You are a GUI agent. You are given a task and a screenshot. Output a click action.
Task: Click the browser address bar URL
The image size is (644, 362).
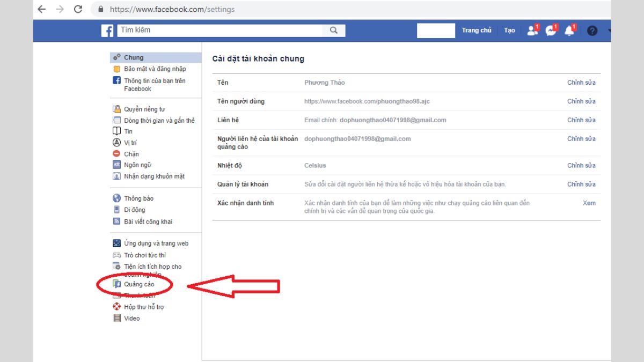tap(172, 9)
